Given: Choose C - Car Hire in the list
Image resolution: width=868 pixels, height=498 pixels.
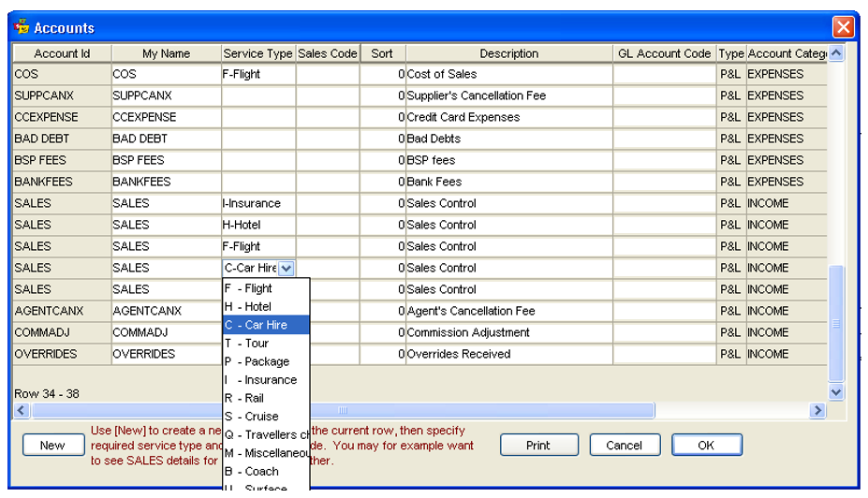Looking at the screenshot, I should [x=266, y=325].
